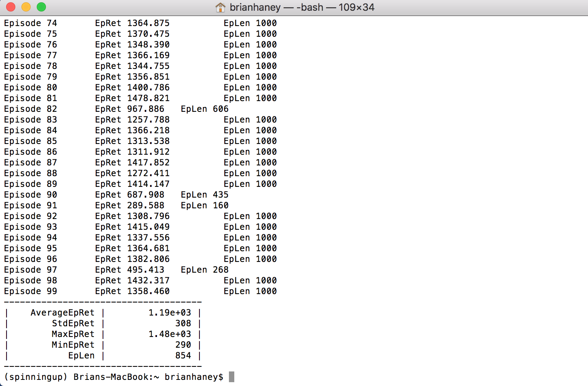This screenshot has height=386, width=588.
Task: Maximize the terminal with green button
Action: click(41, 7)
